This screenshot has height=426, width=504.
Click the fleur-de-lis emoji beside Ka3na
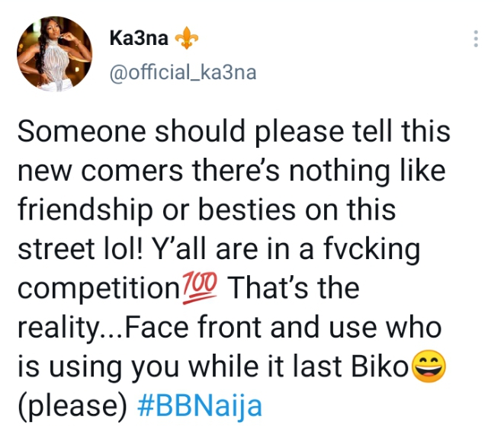(187, 39)
